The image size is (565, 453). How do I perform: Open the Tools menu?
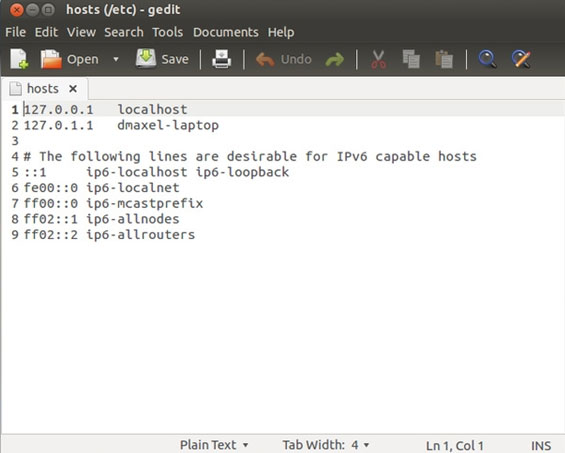point(168,32)
